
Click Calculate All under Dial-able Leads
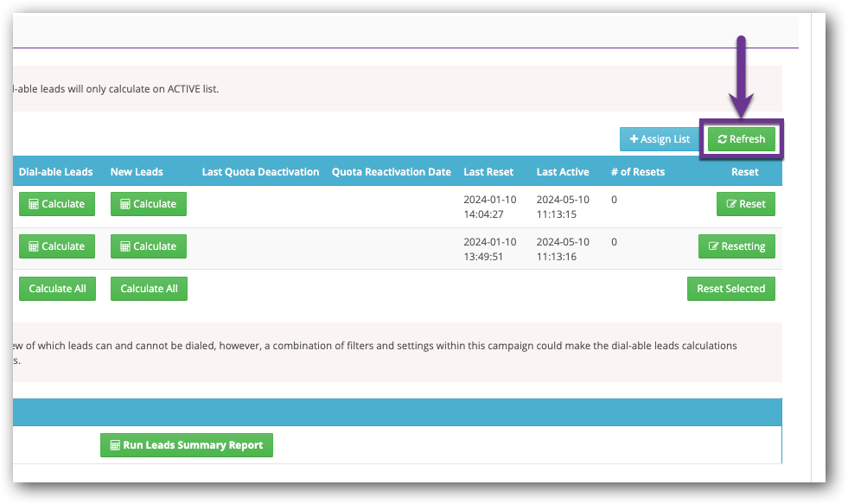pos(57,289)
